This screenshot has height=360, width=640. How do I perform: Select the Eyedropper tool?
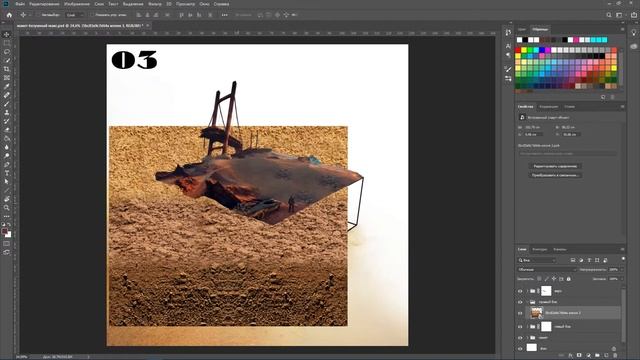pos(7,86)
